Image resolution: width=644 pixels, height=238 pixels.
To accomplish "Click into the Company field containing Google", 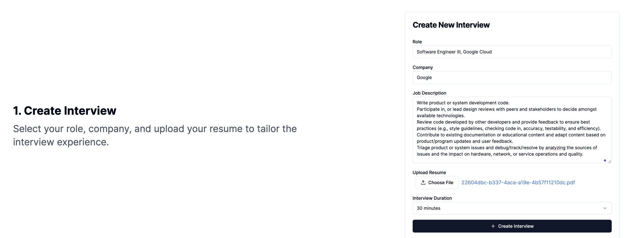I will pos(512,77).
